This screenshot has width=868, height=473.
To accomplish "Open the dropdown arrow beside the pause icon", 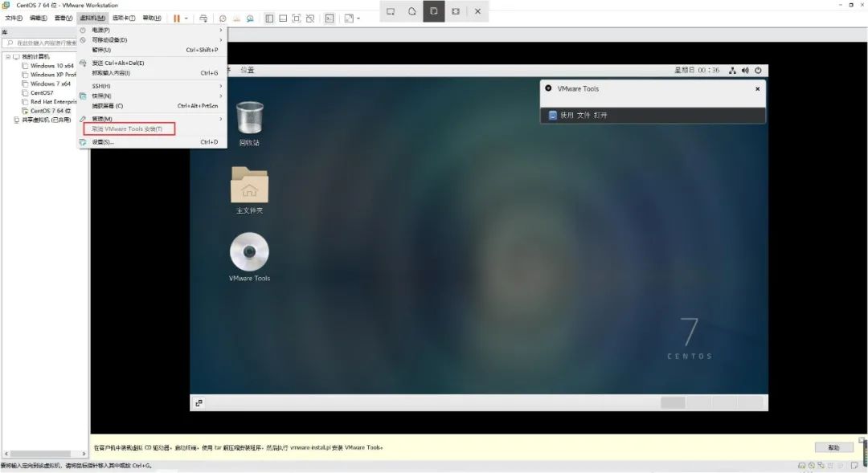I will (x=186, y=18).
